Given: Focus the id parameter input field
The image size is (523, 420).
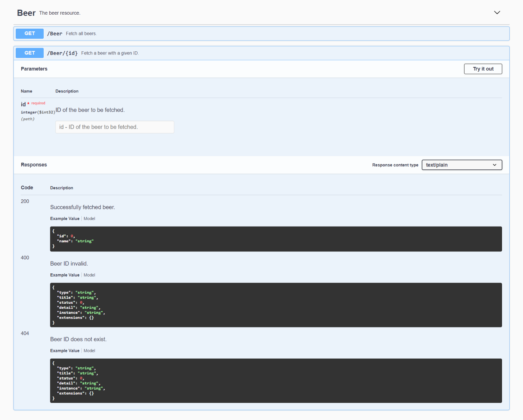Looking at the screenshot, I should 115,127.
